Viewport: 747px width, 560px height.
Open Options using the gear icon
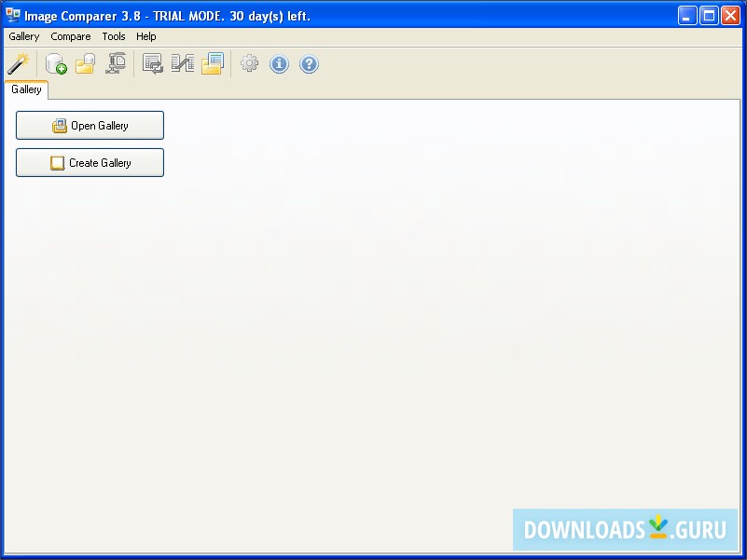(249, 63)
